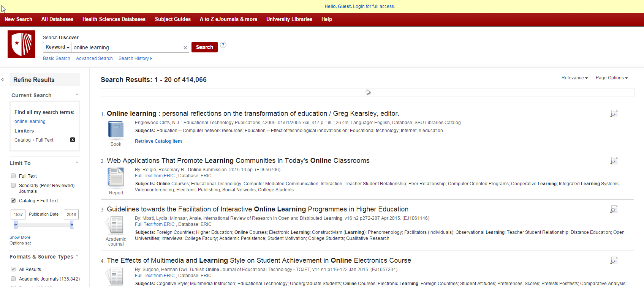Click the online learning search term link
644x287 pixels.
[x=30, y=121]
